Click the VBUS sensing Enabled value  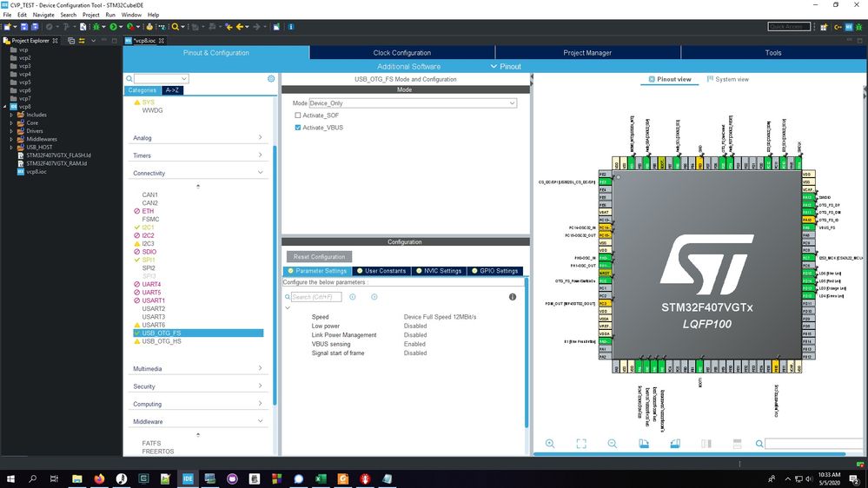point(414,344)
